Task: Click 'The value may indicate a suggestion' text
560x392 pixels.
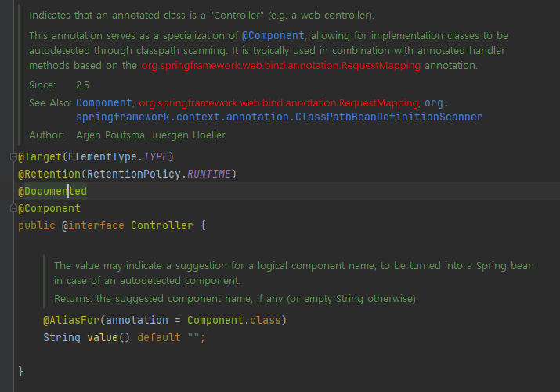Action: (x=294, y=273)
